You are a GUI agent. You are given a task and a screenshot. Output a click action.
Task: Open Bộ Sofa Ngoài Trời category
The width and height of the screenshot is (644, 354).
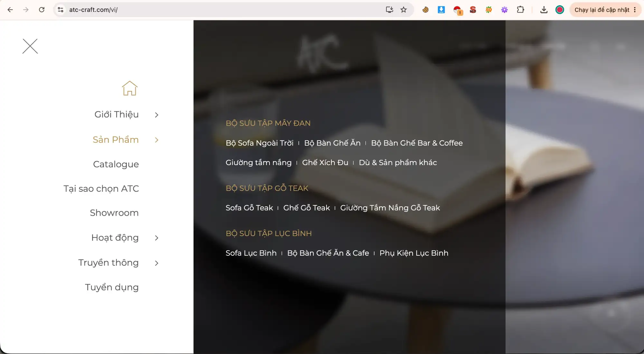point(260,143)
